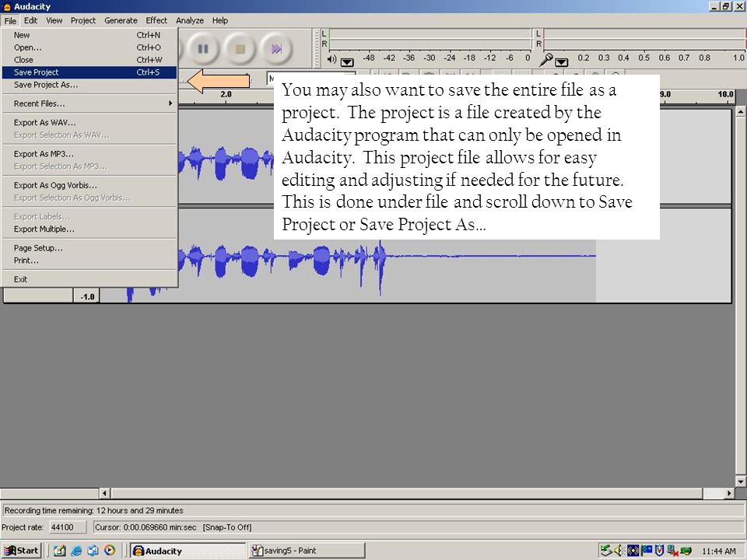
Task: Select the highlighted Save Project item
Action: 89,72
